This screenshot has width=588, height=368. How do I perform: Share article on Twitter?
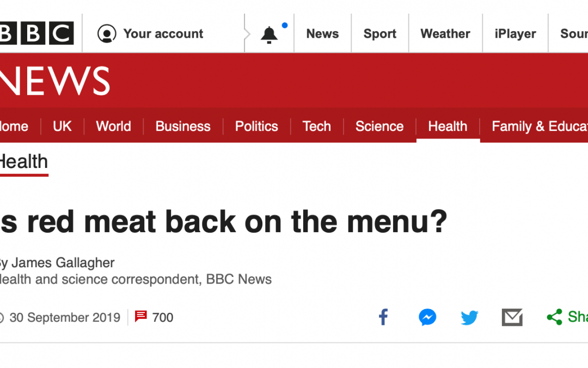click(x=469, y=317)
